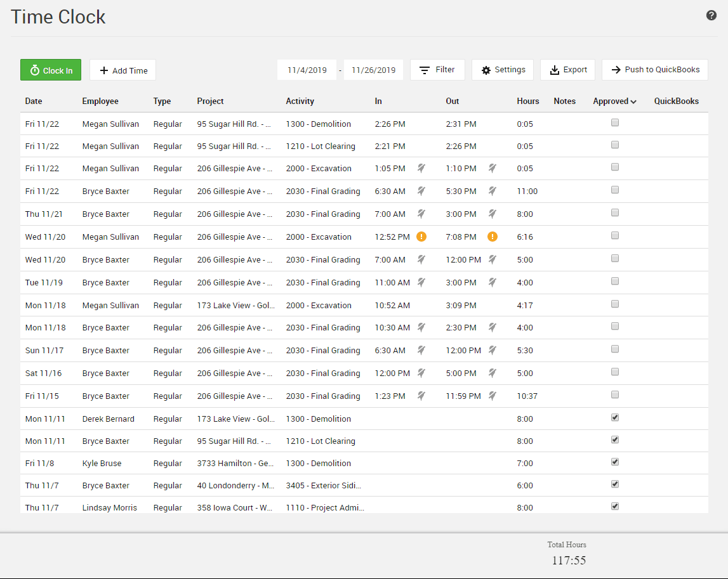
Task: Click GPS icon beside 11:00 AM in time
Action: click(x=421, y=282)
